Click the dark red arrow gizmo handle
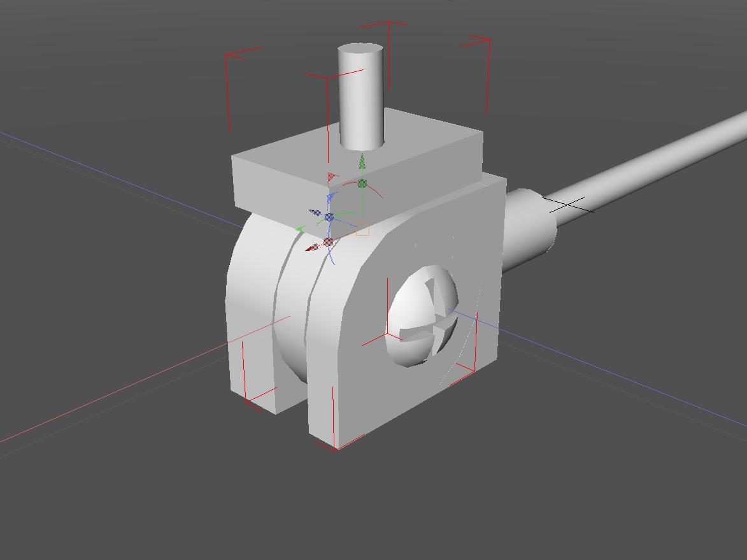The width and height of the screenshot is (747, 560). click(311, 248)
